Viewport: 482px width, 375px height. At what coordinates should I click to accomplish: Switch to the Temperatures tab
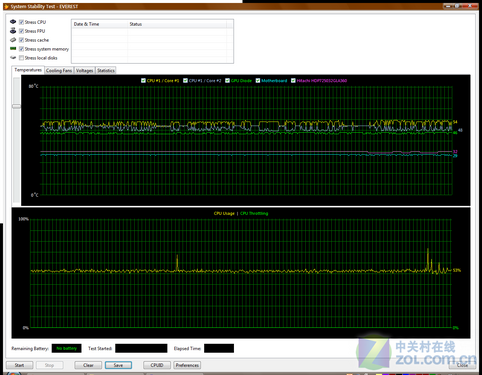click(x=28, y=70)
